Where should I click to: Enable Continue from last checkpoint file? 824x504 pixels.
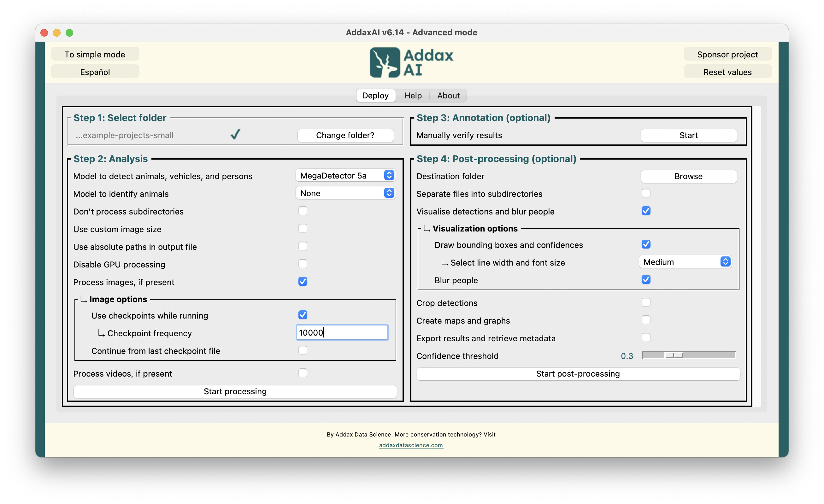click(303, 350)
